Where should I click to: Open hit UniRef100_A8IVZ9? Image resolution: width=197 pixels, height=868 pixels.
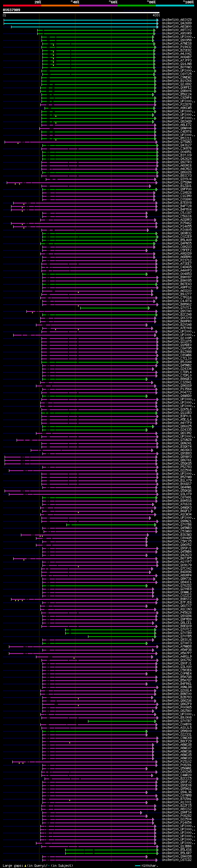tap(177, 20)
